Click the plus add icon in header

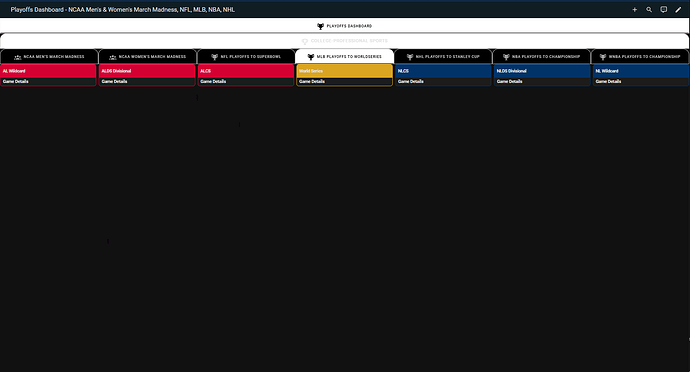635,10
